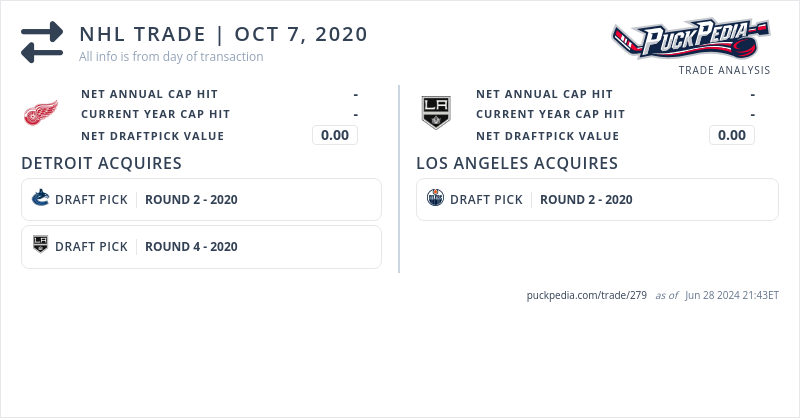This screenshot has height=418, width=800.
Task: Click the Vancouver Canucks draft pick logo
Action: pos(41,199)
